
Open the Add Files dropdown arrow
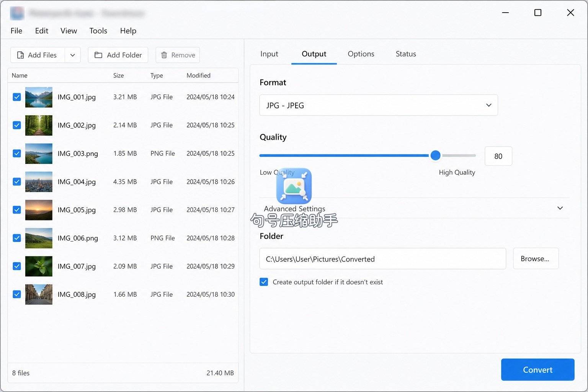point(73,55)
